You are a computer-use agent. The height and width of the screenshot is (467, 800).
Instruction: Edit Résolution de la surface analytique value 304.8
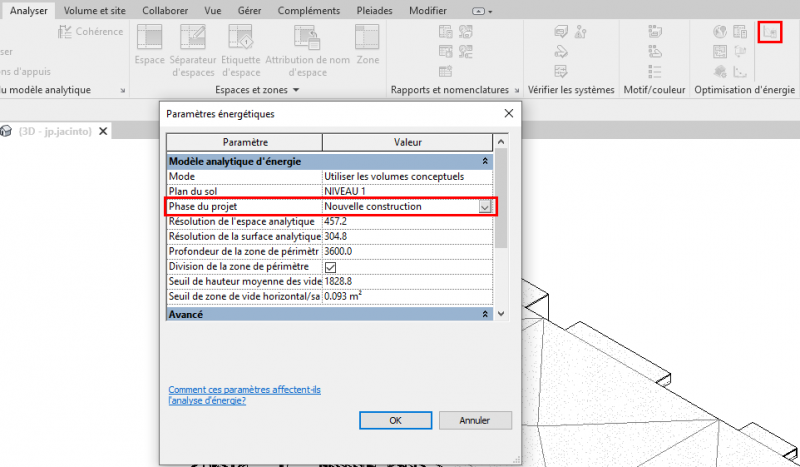(x=408, y=237)
